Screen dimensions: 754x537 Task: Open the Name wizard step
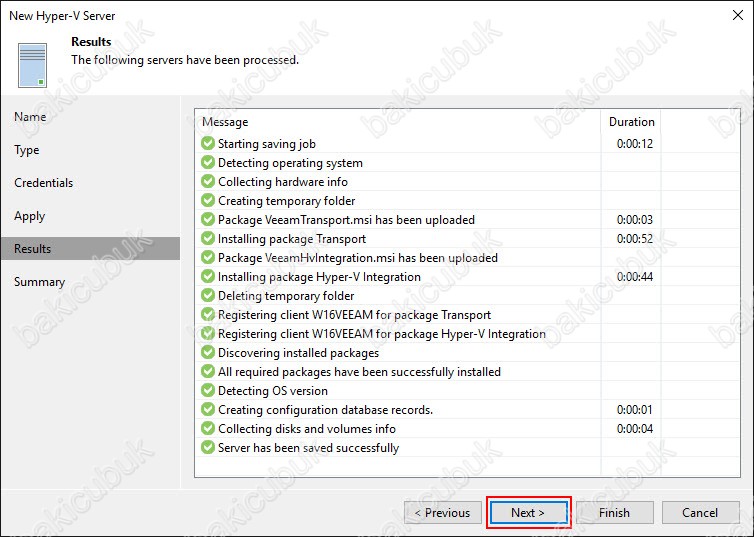(30, 117)
